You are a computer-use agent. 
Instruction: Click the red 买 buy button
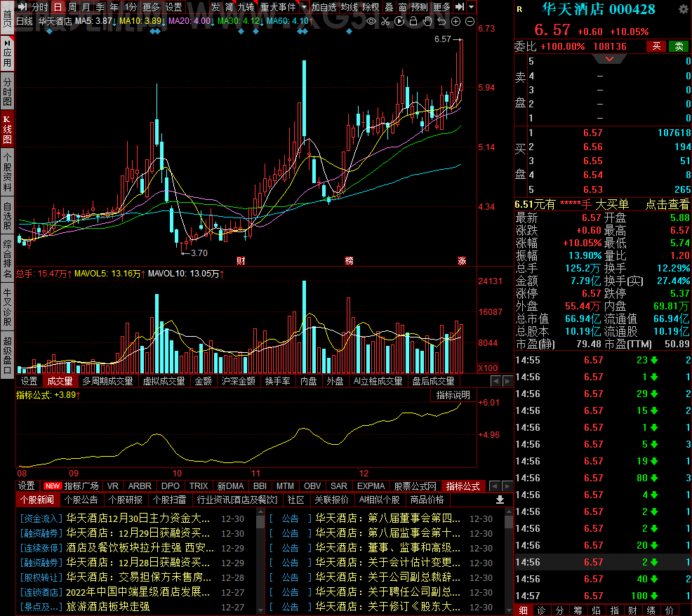tap(657, 46)
